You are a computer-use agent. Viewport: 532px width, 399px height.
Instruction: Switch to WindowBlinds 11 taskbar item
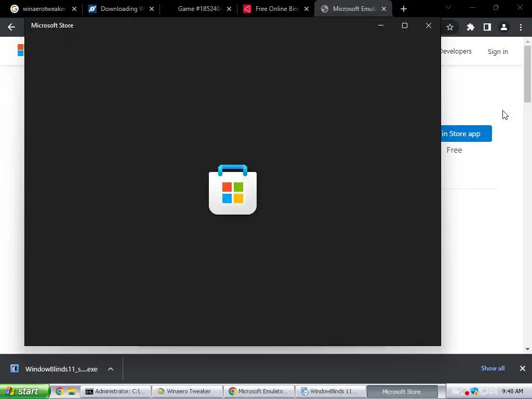pos(331,391)
